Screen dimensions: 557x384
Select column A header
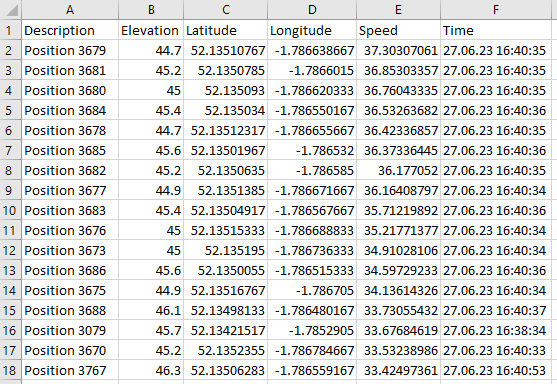(70, 10)
